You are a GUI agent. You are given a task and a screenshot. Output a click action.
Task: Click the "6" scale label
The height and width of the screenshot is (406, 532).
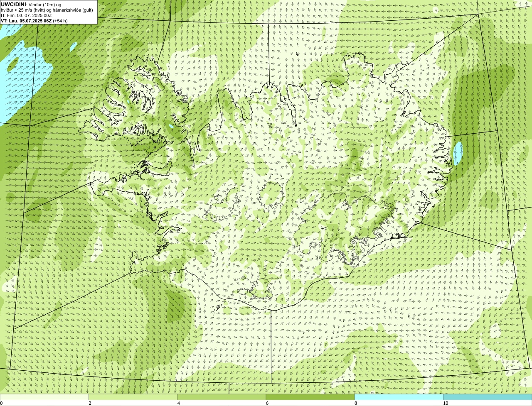[x=267, y=403]
